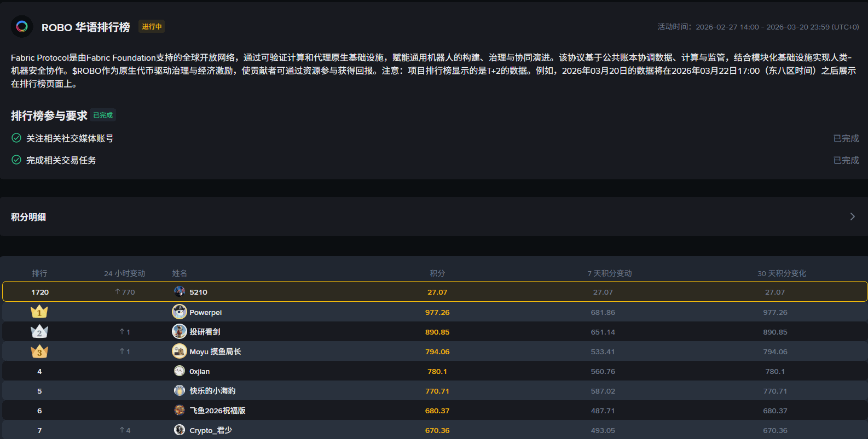Screen dimensions: 868x439
Task: Select the 飞鱼2026祝福版 user name
Action: [x=218, y=411]
